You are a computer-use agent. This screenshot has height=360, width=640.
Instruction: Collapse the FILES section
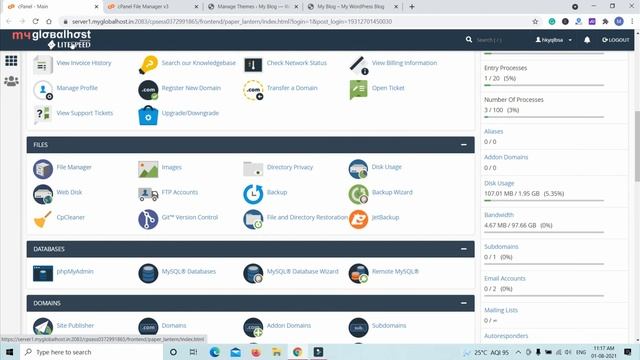click(464, 145)
